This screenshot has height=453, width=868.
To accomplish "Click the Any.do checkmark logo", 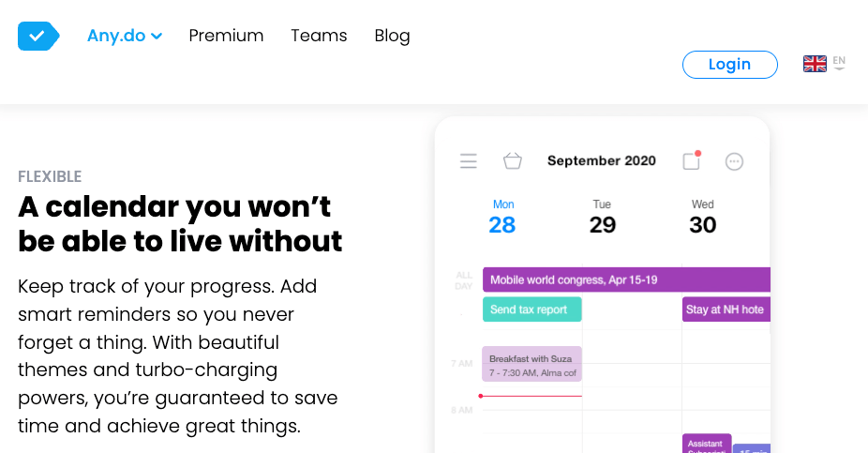I will 38,37.
